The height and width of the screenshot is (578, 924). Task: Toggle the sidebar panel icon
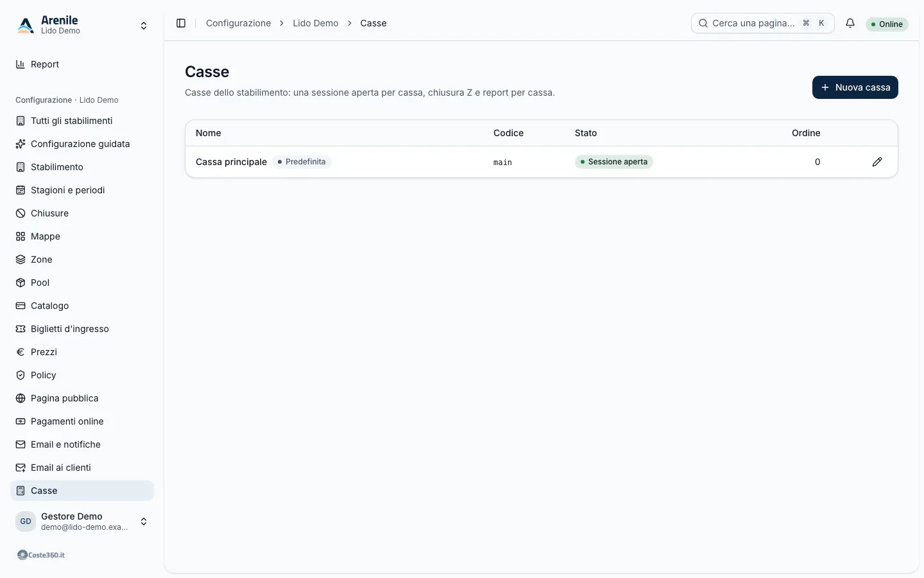pos(181,23)
